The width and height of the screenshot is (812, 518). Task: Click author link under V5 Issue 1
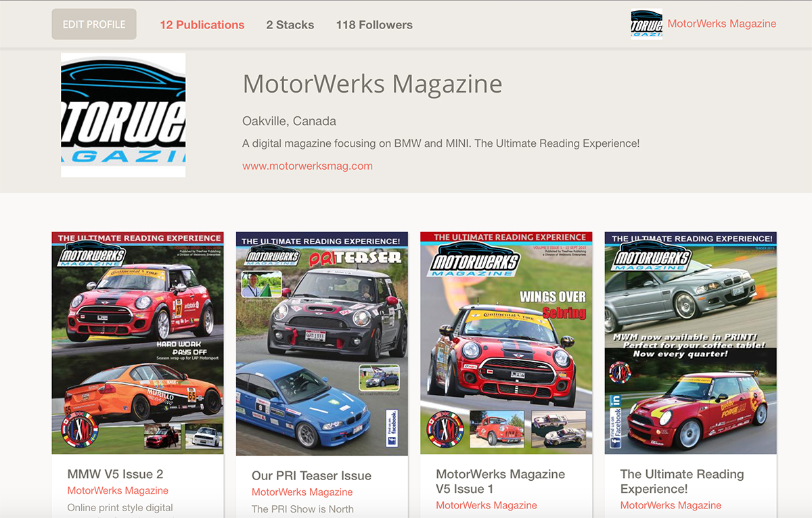click(x=486, y=505)
